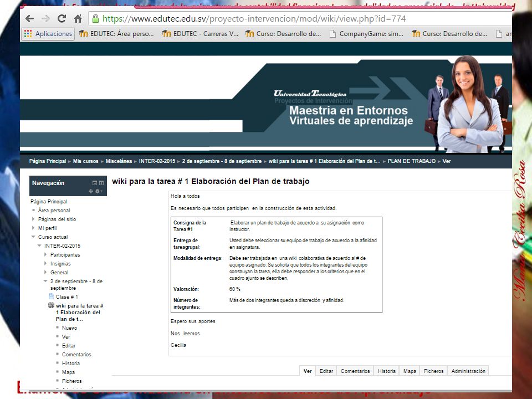Open Clase # 1 page icon

click(51, 296)
